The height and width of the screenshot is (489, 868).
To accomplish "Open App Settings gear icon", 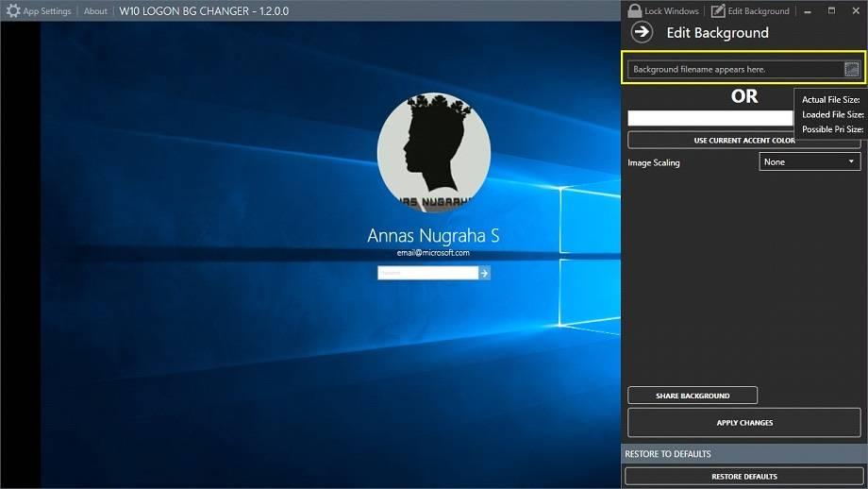I will pos(12,10).
